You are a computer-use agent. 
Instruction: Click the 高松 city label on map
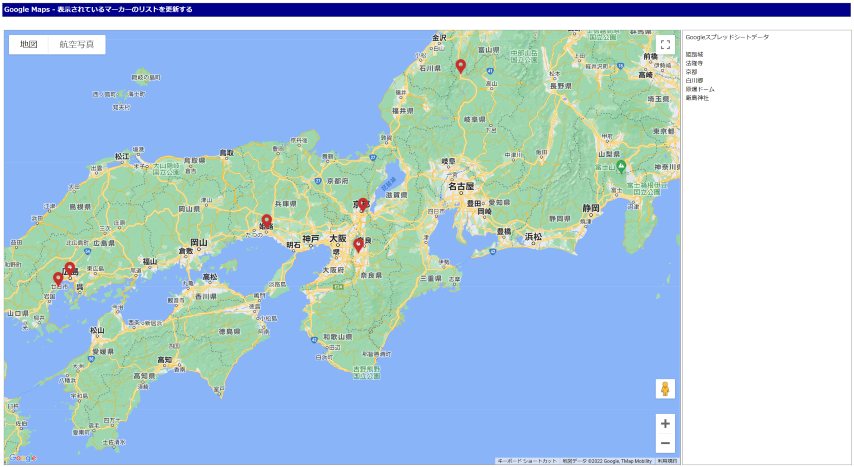point(210,277)
